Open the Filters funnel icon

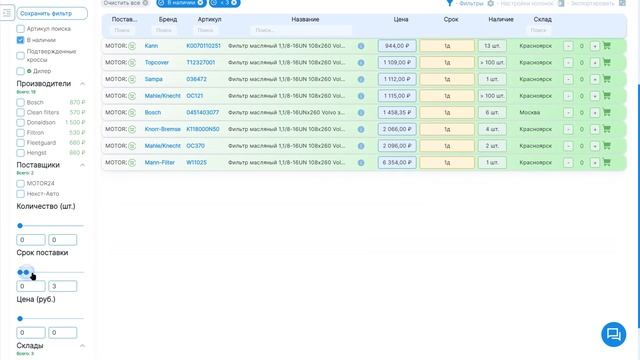click(x=449, y=3)
